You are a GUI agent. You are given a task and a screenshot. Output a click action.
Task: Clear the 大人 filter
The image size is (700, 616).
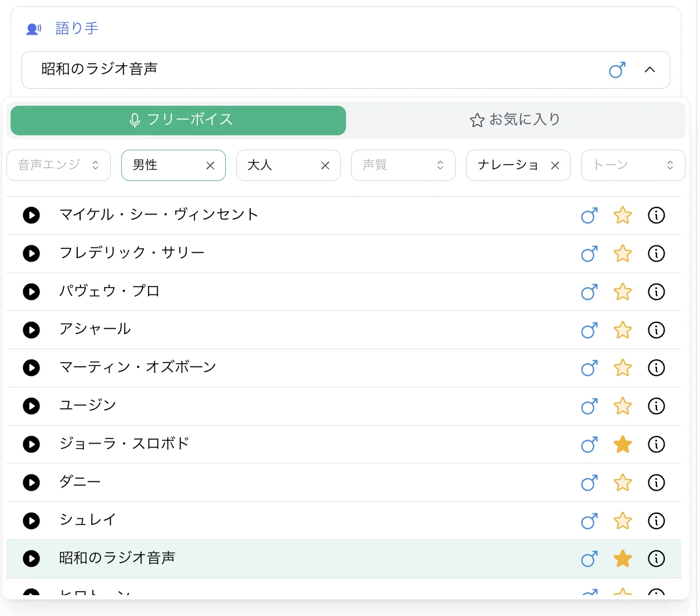tap(325, 166)
